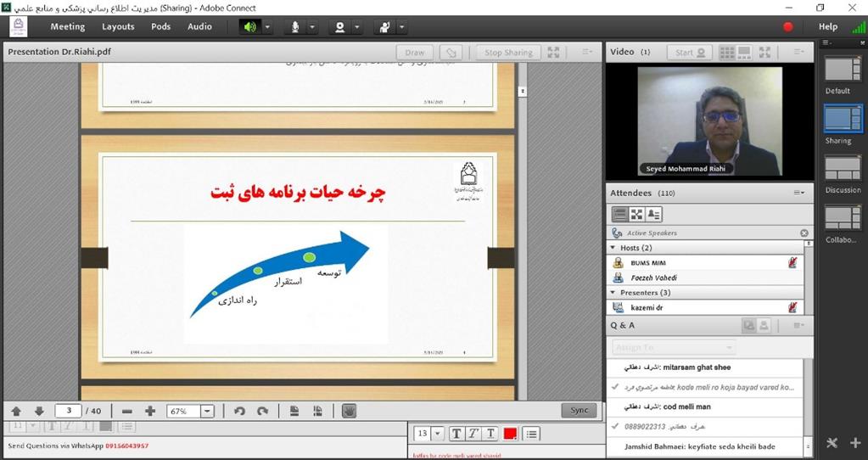
Task: Select breakout room view icon
Action: coord(636,214)
